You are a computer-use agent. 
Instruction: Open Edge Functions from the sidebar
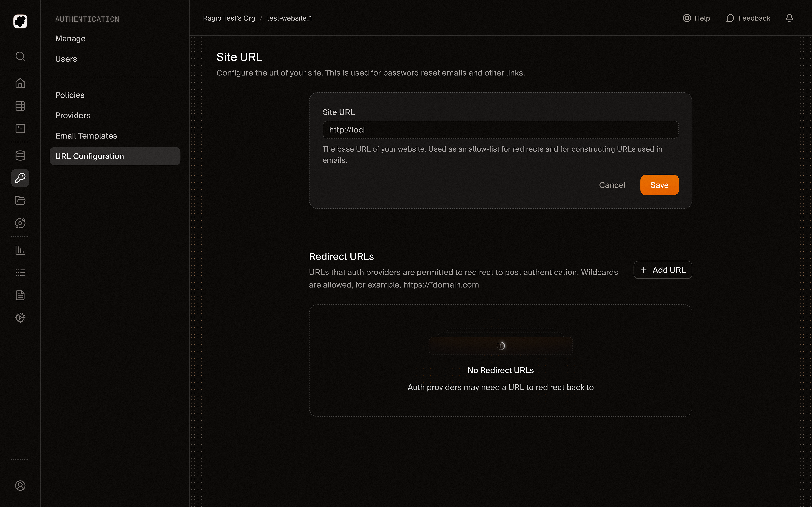[x=20, y=223]
